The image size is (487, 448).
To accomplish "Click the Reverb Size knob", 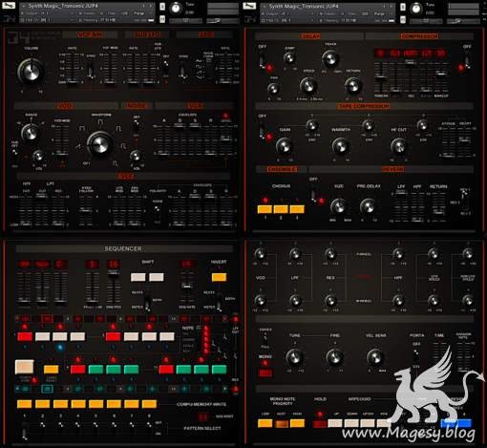I will (x=338, y=206).
